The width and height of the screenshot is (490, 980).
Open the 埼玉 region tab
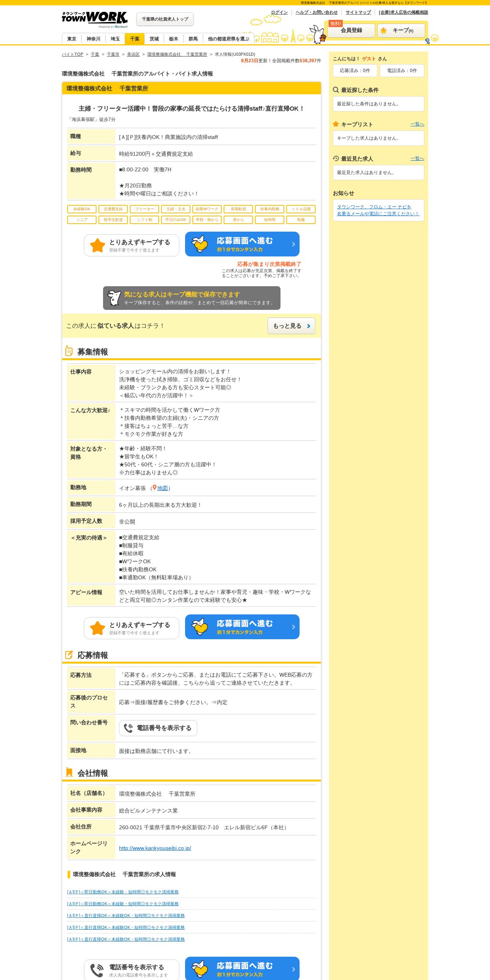pos(115,39)
